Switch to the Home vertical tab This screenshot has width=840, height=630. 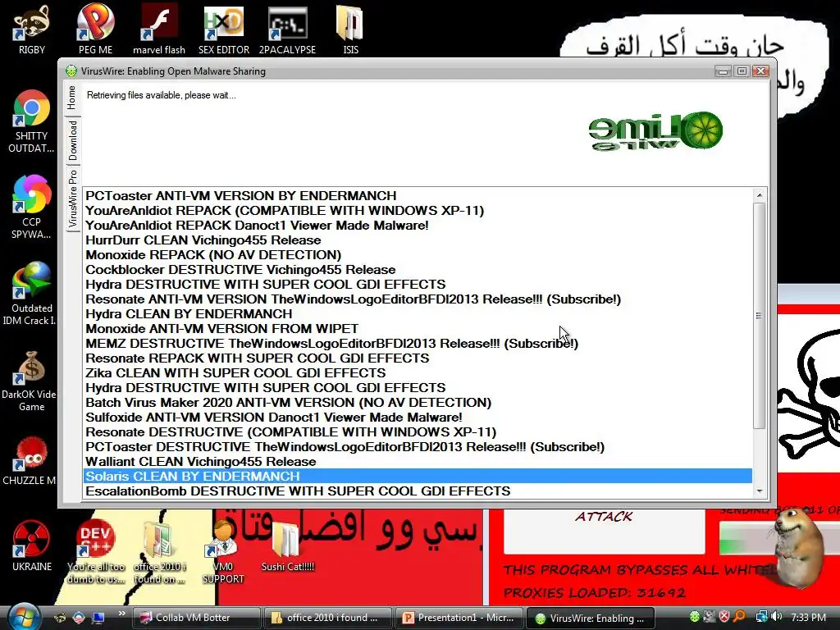pyautogui.click(x=72, y=98)
